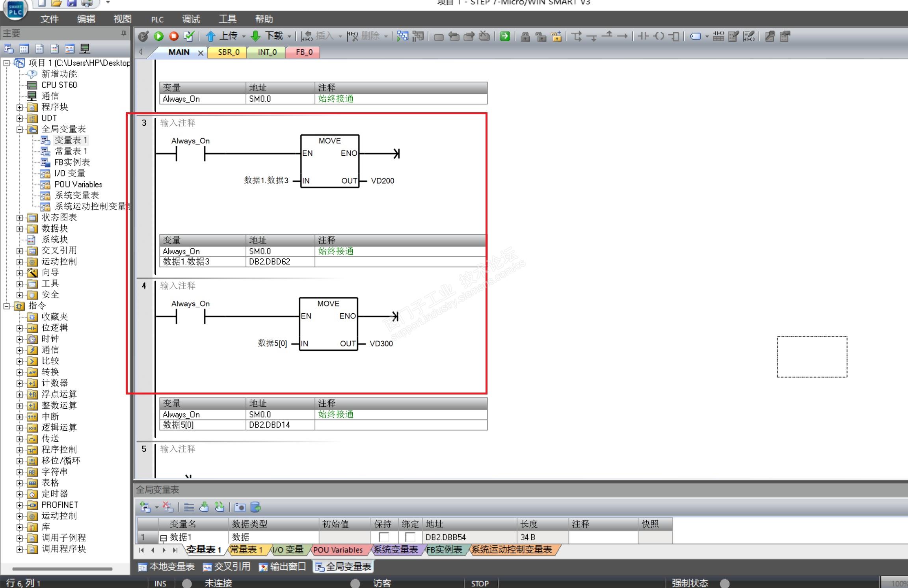
Task: Toggle 绑定 checkbox for 数据1 row
Action: pos(410,537)
